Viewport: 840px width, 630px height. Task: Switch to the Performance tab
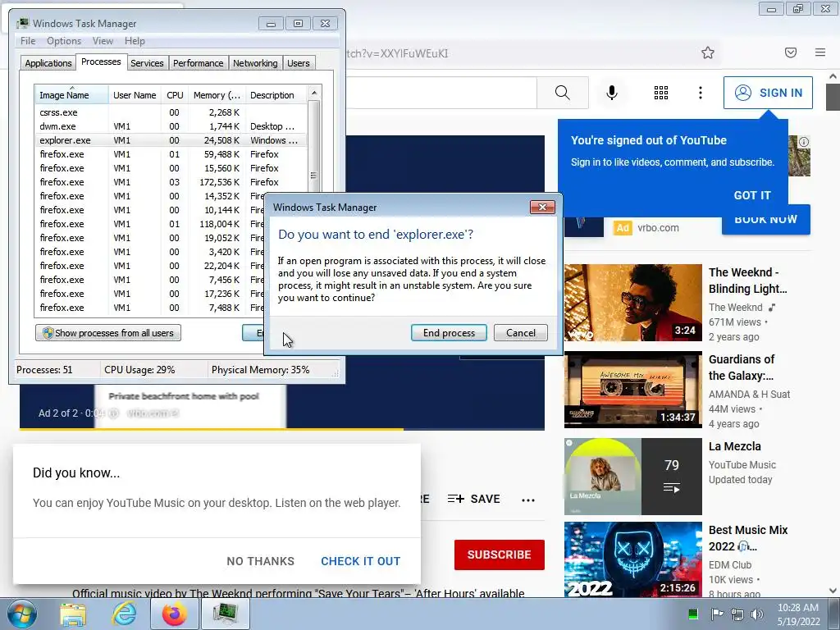198,63
